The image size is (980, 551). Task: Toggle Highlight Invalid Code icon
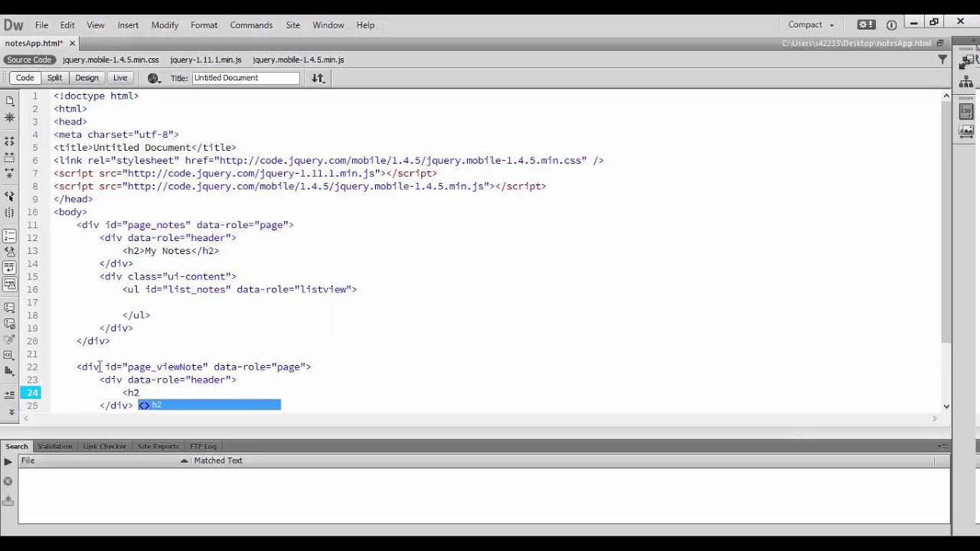tap(9, 252)
